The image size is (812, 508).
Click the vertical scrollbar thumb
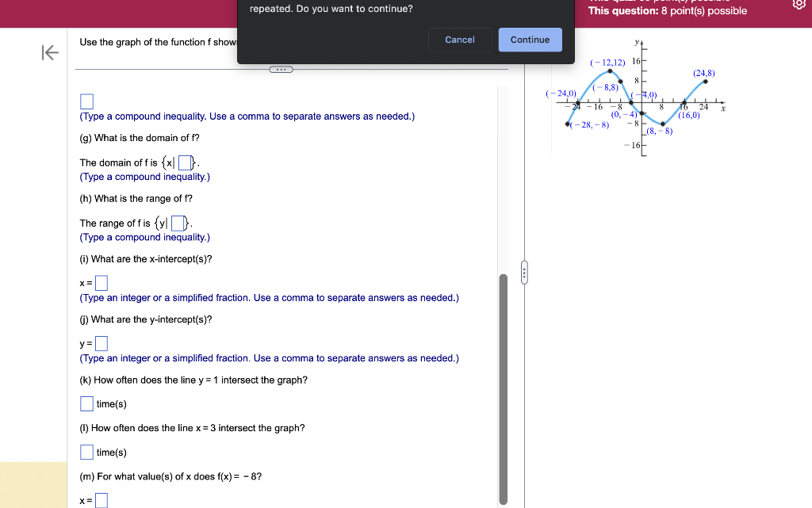tap(503, 388)
